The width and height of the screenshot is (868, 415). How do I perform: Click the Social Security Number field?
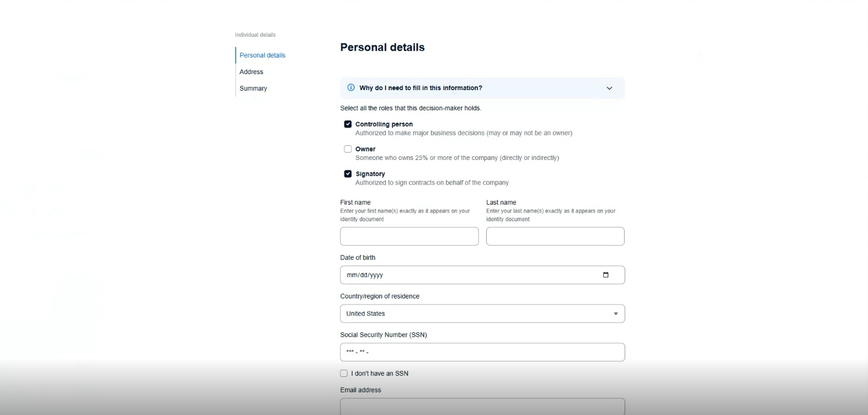point(482,352)
